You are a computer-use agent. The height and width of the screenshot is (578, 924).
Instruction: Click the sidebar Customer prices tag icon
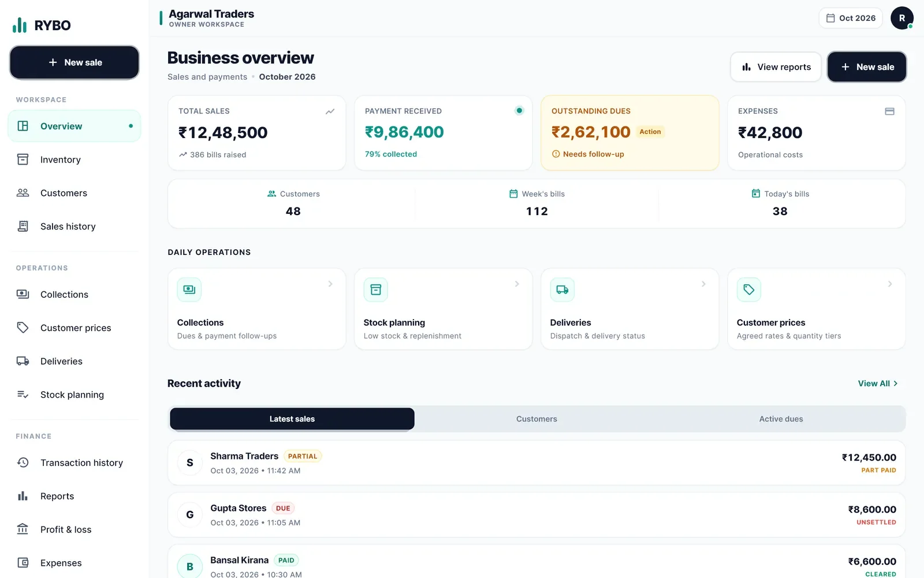click(23, 328)
